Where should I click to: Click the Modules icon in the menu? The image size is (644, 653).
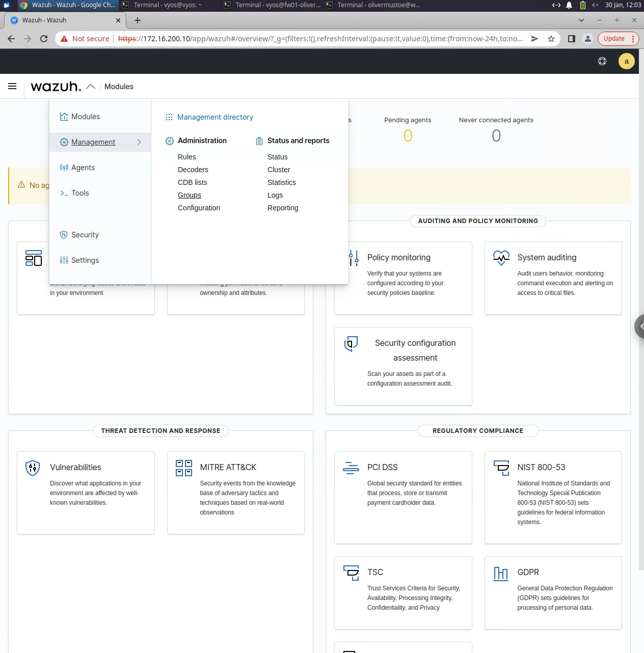(64, 117)
